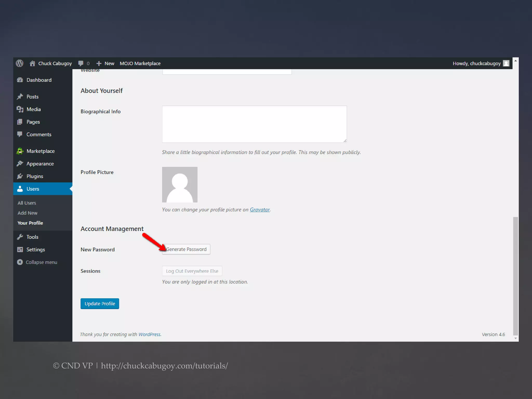
Task: Click the Update Profile button
Action: coord(100,304)
